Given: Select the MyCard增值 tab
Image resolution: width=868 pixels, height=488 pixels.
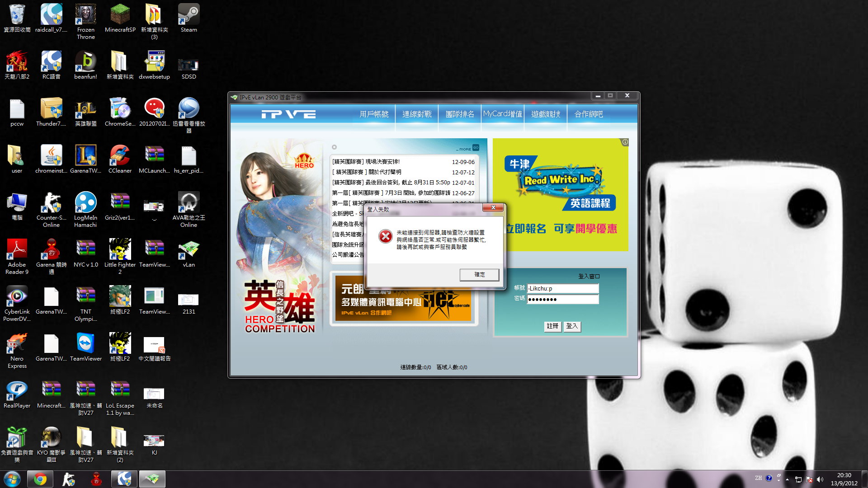Looking at the screenshot, I should [x=502, y=114].
